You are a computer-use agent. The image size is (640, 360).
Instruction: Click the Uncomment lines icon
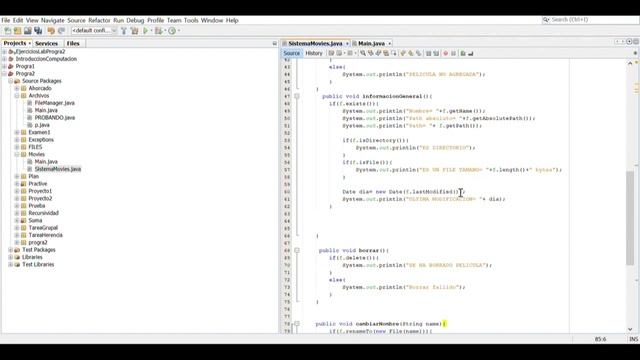tap(471, 53)
